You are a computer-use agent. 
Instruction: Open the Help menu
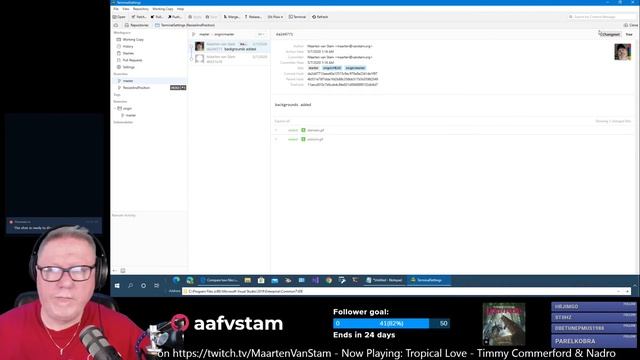click(x=180, y=9)
